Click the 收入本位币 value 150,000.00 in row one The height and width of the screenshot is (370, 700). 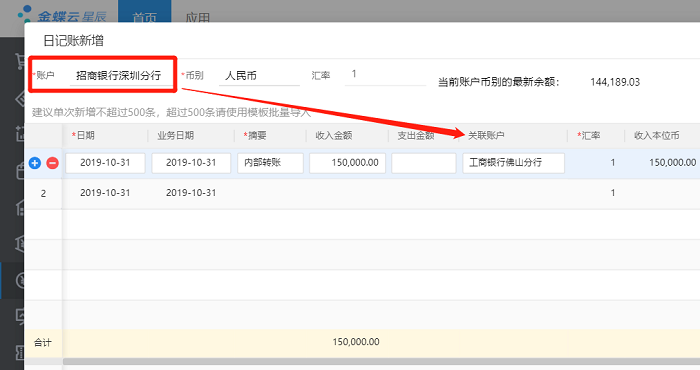(x=672, y=163)
